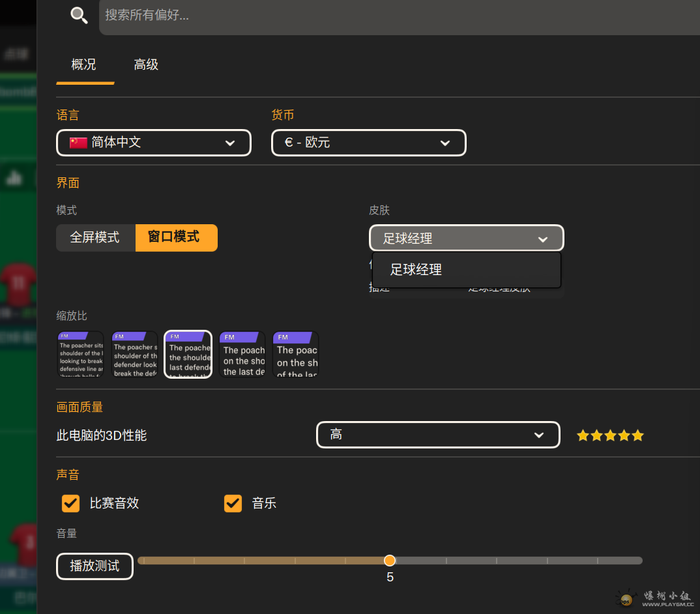Image resolution: width=700 pixels, height=614 pixels.
Task: Switch to the 高级 tab
Action: coord(146,65)
